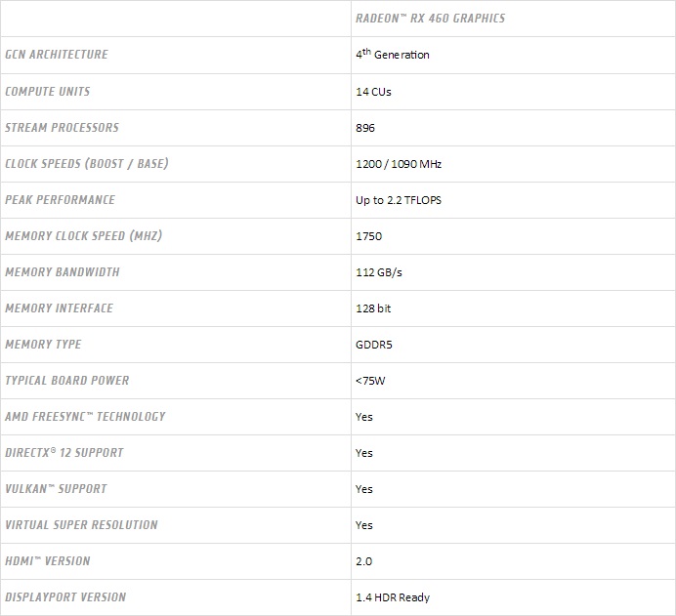Viewport: 676px width, 616px height.
Task: Select the Memory Clock Speed (MHz) label
Action: click(83, 236)
